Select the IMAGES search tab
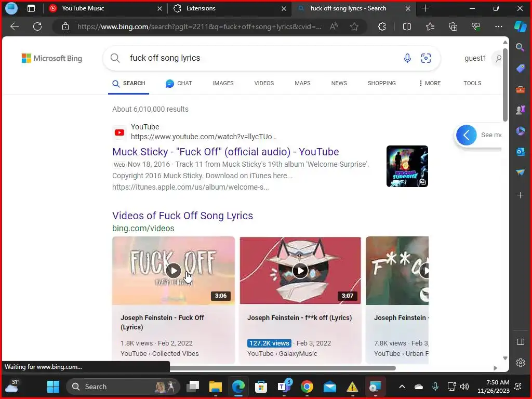532x399 pixels. tap(223, 83)
